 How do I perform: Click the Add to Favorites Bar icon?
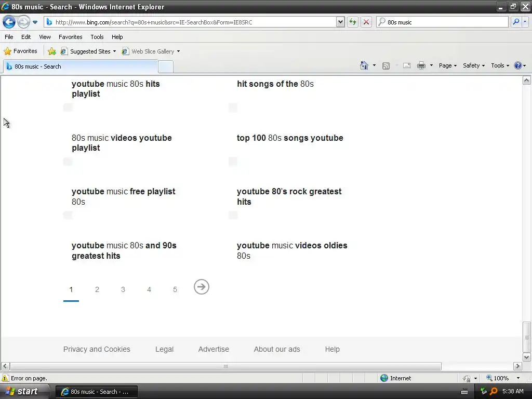point(52,51)
